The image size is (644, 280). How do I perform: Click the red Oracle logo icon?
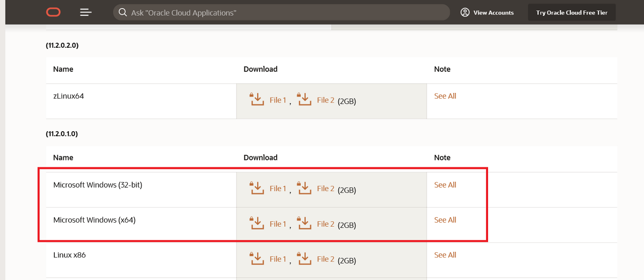click(x=53, y=12)
